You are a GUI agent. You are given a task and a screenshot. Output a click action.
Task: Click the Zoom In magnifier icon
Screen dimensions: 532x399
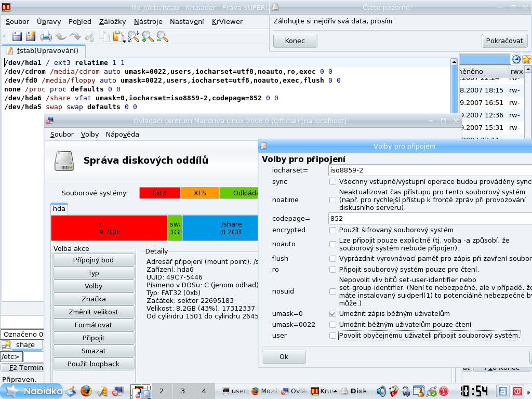tap(148, 36)
